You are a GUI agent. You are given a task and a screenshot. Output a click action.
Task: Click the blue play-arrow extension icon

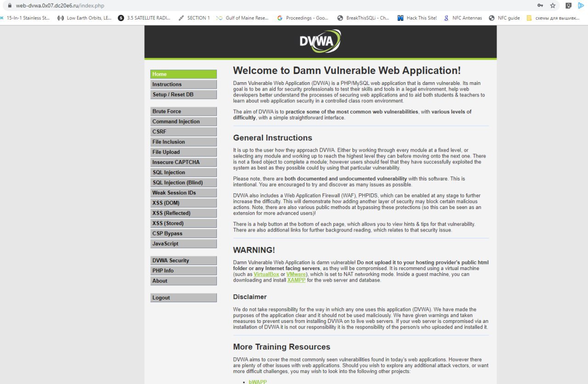tap(582, 6)
